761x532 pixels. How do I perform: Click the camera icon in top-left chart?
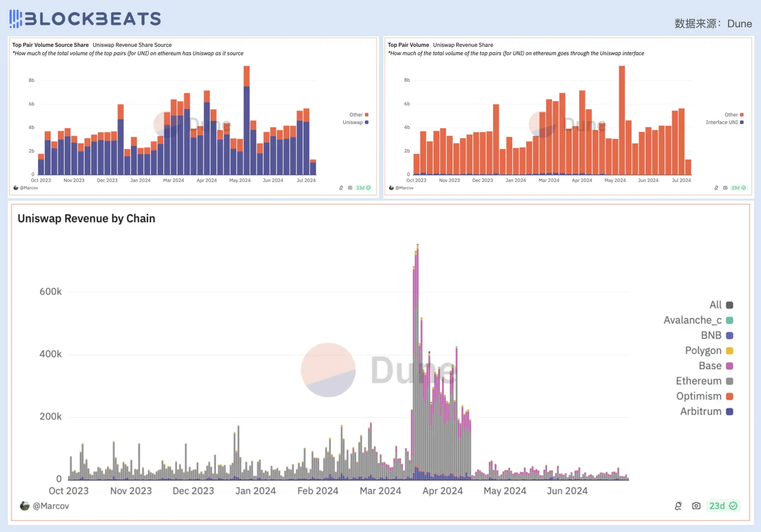point(350,188)
